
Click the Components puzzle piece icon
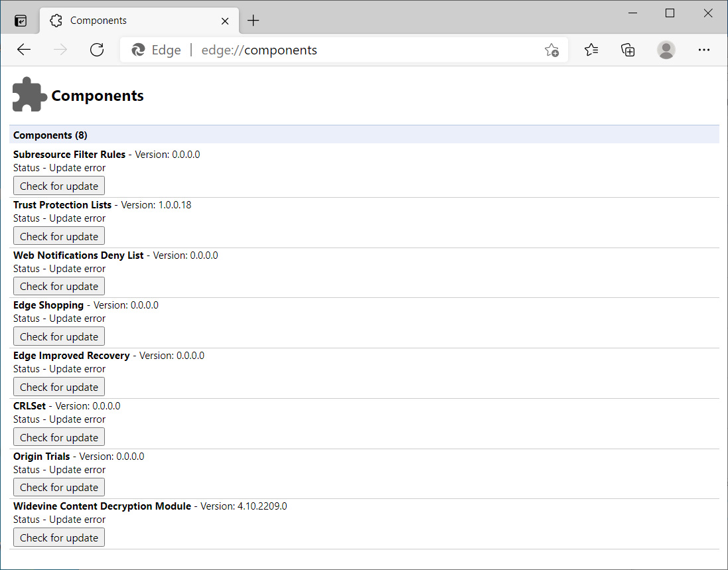click(30, 95)
